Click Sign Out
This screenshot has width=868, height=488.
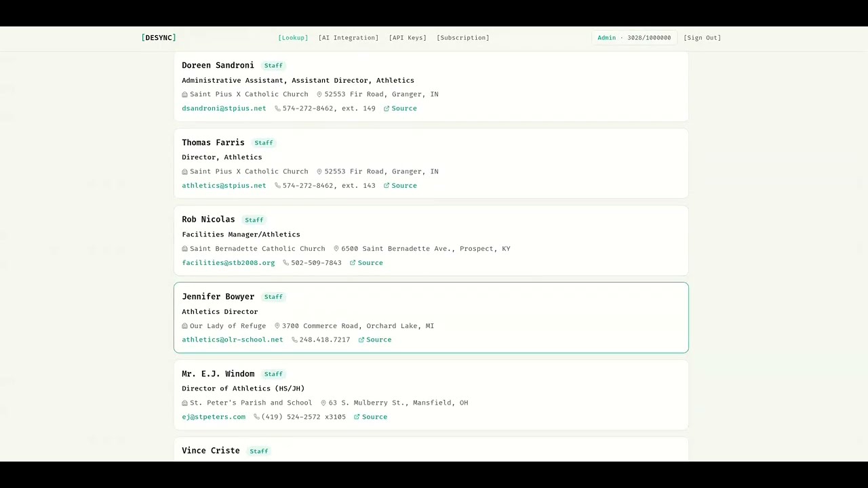703,38
